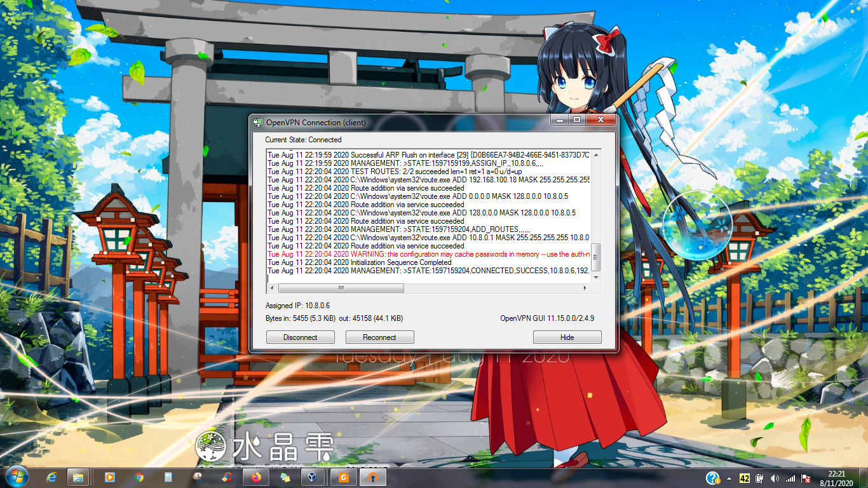
Task: Close the OpenVPN Connection window
Action: coord(600,119)
